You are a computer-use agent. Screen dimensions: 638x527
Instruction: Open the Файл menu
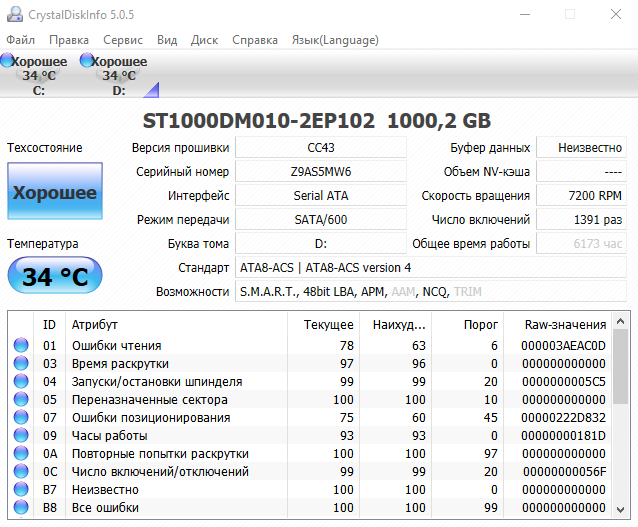point(20,40)
